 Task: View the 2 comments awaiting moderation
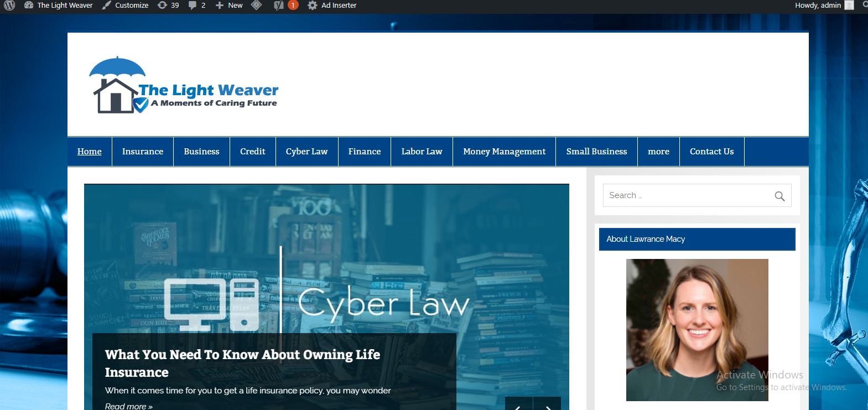click(197, 6)
